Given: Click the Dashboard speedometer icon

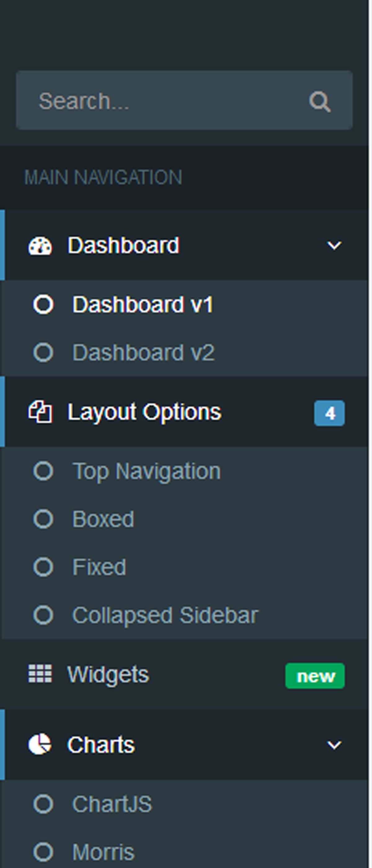Looking at the screenshot, I should pyautogui.click(x=40, y=246).
